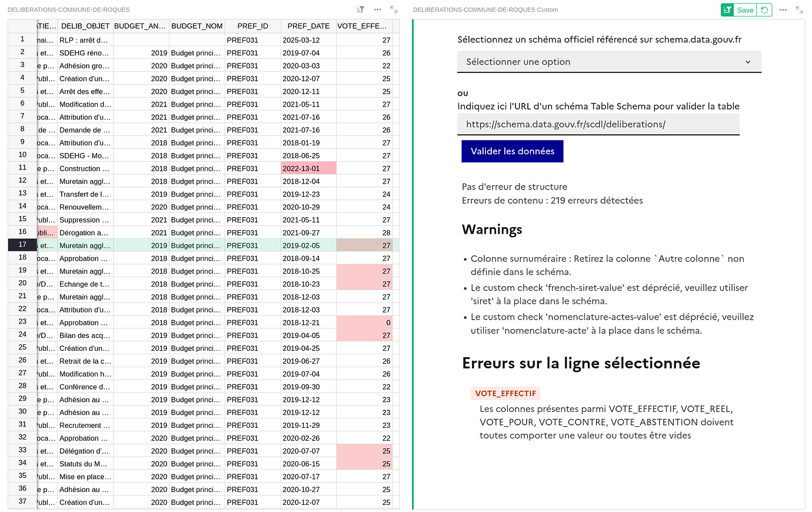
Task: Select the BUDGET_NOM column header
Action: pos(196,26)
